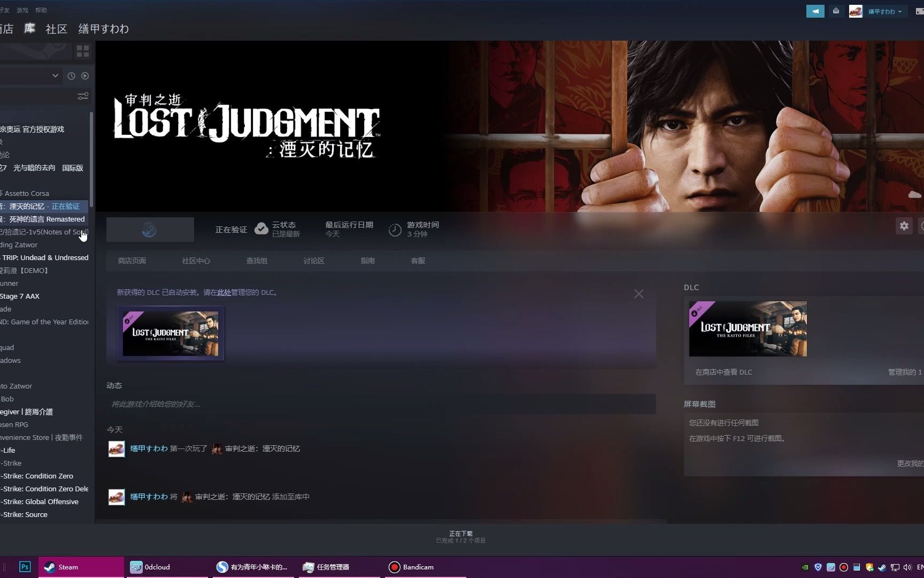Switch to 任务管理器 taskbar window
The height and width of the screenshot is (578, 924).
(339, 567)
